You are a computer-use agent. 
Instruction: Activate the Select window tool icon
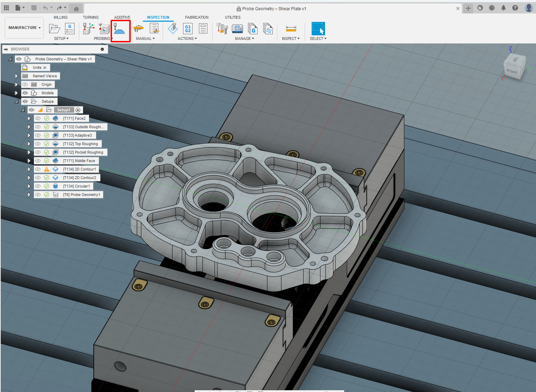tap(318, 28)
